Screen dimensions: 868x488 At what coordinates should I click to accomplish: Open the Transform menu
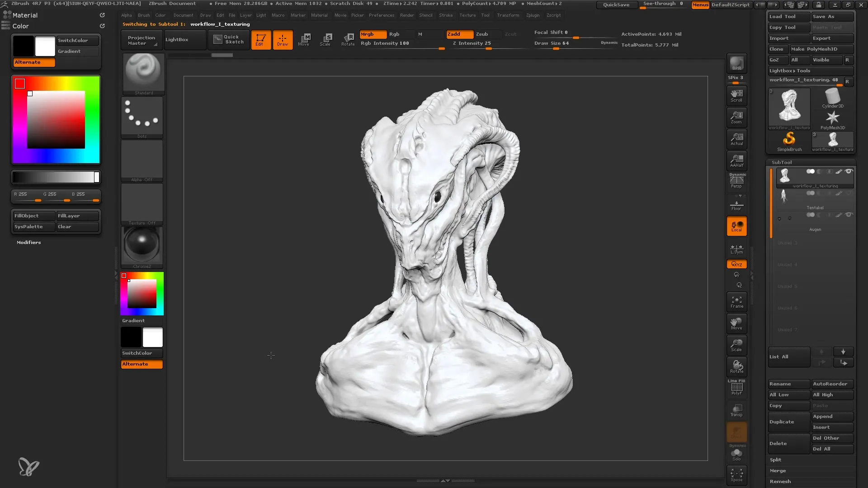pyautogui.click(x=508, y=15)
